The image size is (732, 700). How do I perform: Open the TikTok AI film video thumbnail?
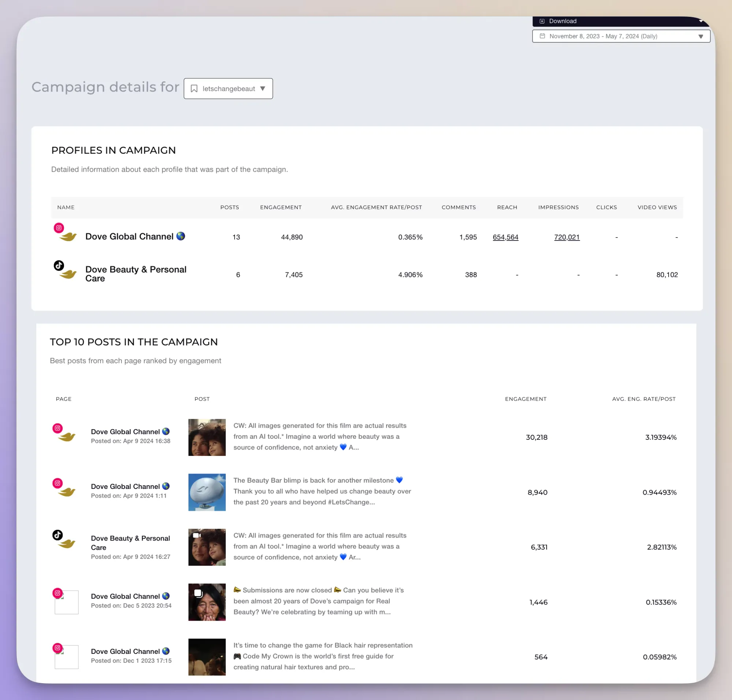pos(207,547)
